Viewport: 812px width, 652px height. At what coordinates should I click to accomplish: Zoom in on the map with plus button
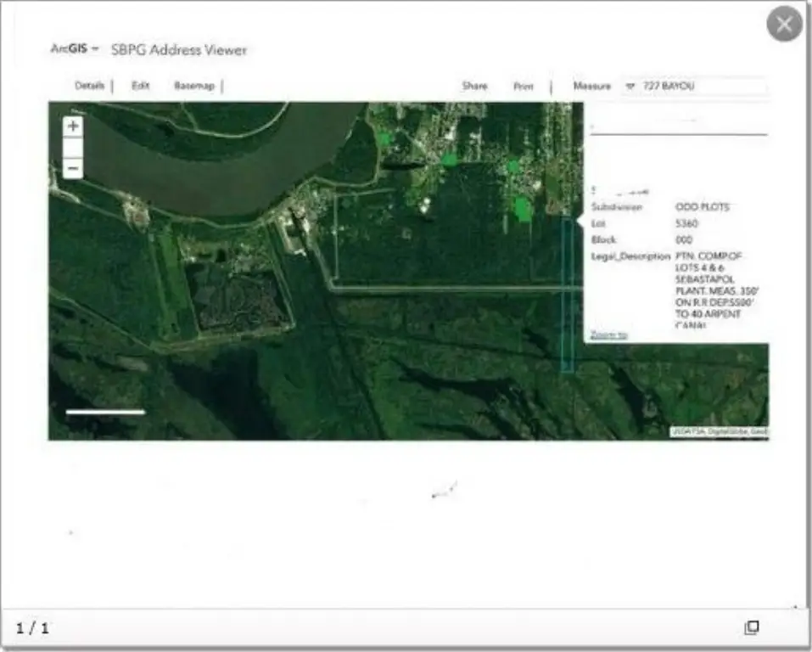point(74,126)
